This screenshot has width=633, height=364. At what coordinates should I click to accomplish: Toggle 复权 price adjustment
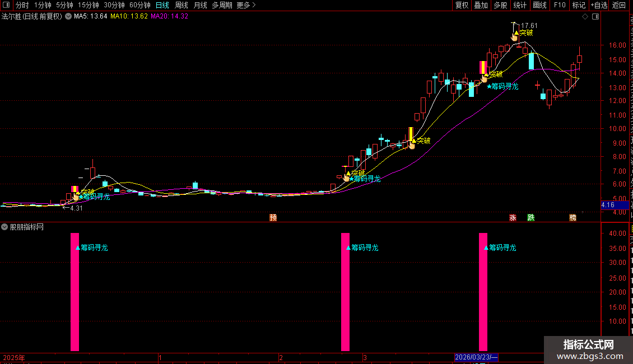(462, 5)
